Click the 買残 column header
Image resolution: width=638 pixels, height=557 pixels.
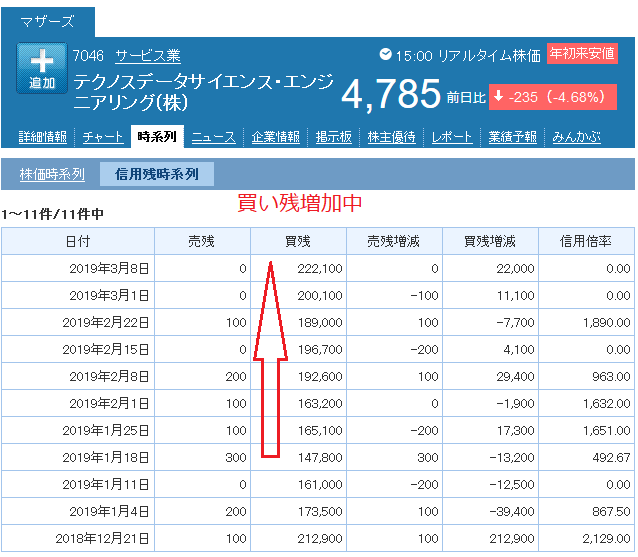[x=297, y=241]
